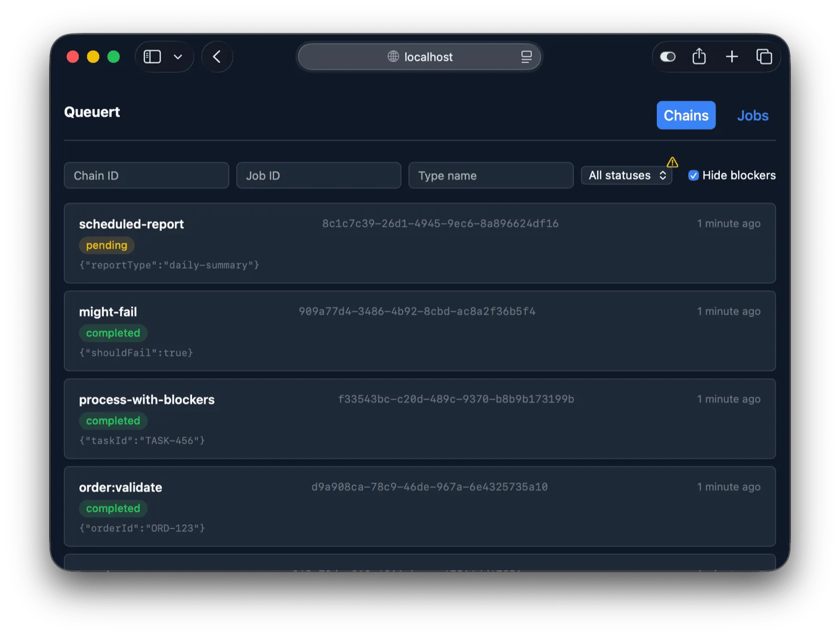Show the tab overview icon
The width and height of the screenshot is (840, 637).
[x=764, y=57]
